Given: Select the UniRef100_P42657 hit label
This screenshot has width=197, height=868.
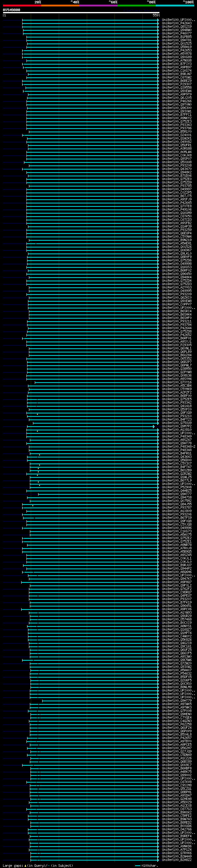Looking at the screenshot, I should [x=177, y=738].
